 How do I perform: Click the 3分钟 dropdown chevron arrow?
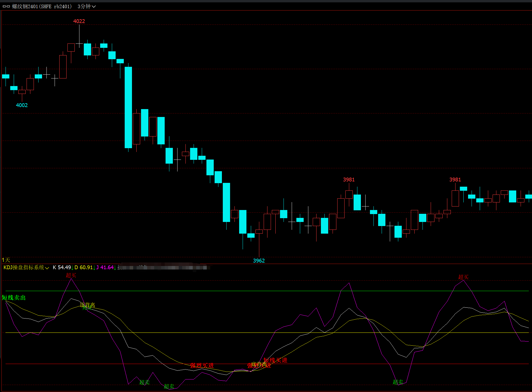94,6
